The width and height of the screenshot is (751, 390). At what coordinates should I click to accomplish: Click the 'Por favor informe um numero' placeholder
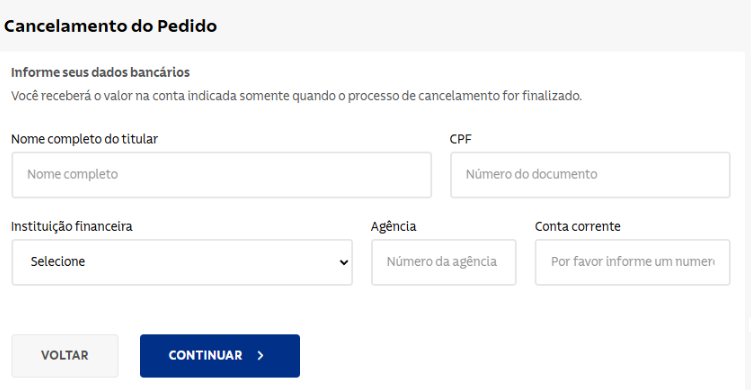click(632, 262)
